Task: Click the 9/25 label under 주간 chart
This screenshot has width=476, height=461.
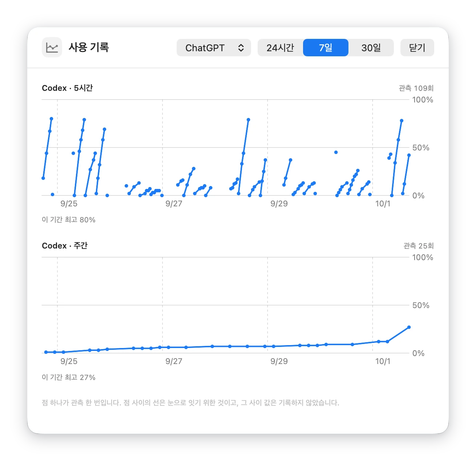Action: (x=69, y=361)
